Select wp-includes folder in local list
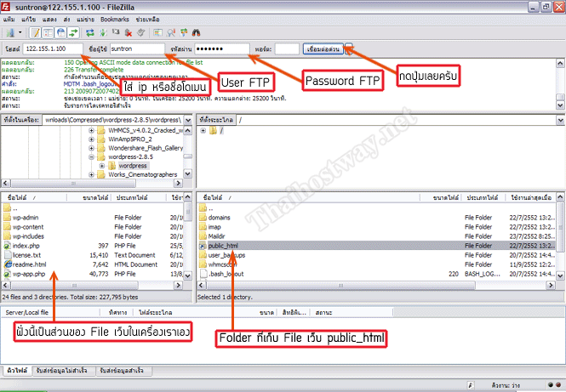The width and height of the screenshot is (566, 392). [x=28, y=236]
